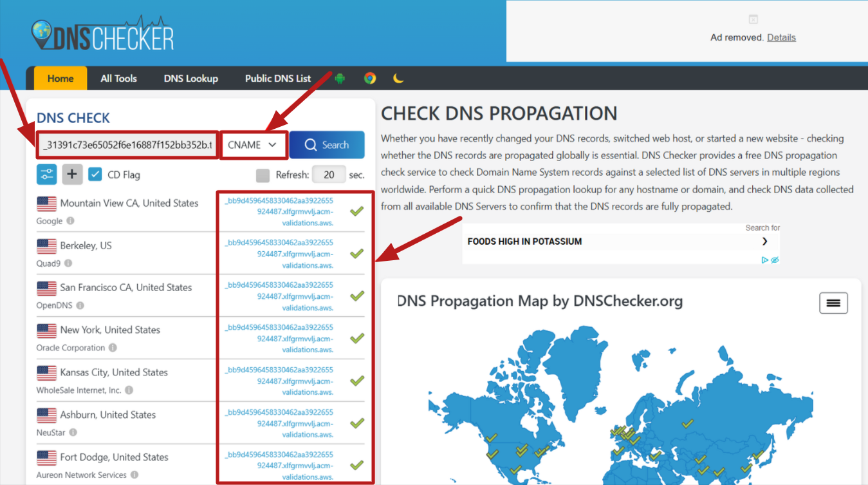
Task: Open the CNAME result for San Francisco
Action: tap(279, 296)
